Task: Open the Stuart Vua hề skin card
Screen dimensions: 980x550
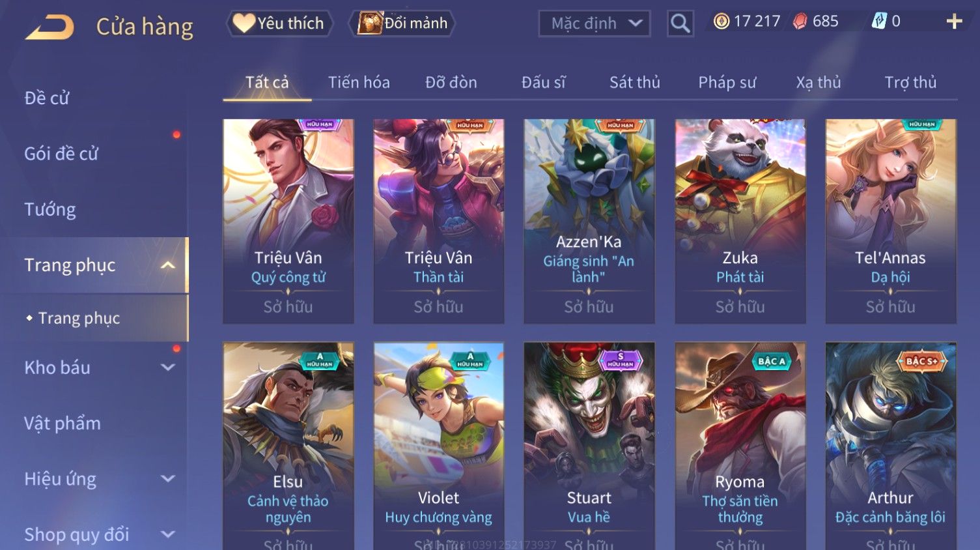Action: pos(589,446)
